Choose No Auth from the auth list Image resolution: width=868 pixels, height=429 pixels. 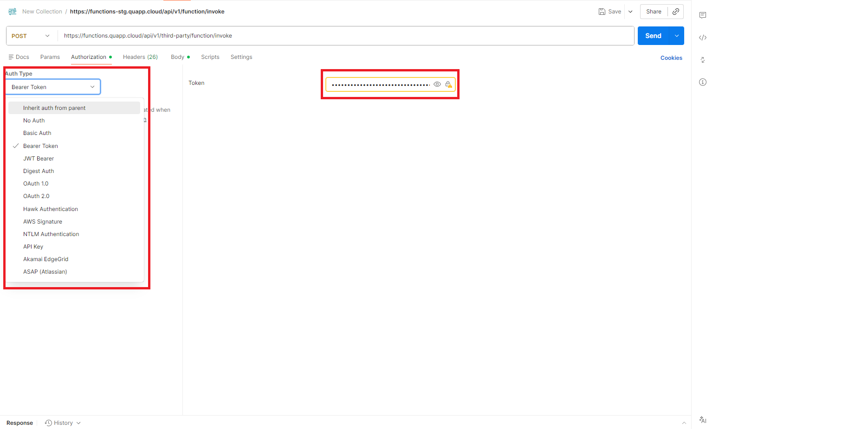(x=34, y=120)
